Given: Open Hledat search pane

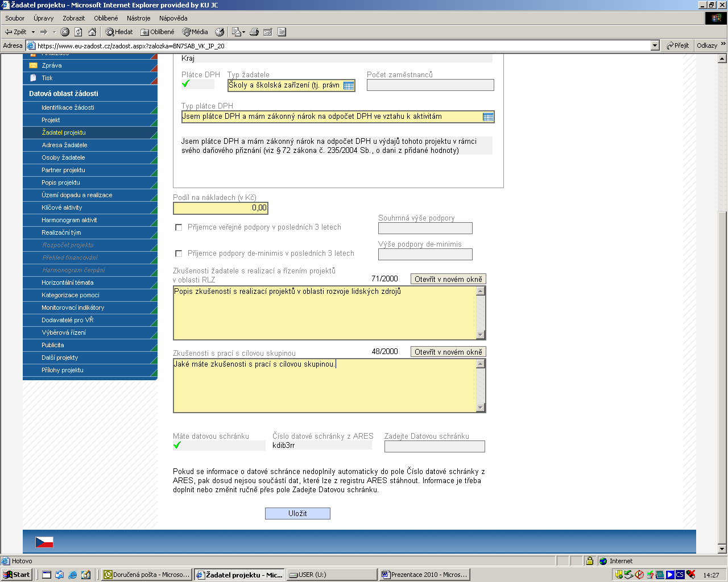Looking at the screenshot, I should click(x=119, y=32).
